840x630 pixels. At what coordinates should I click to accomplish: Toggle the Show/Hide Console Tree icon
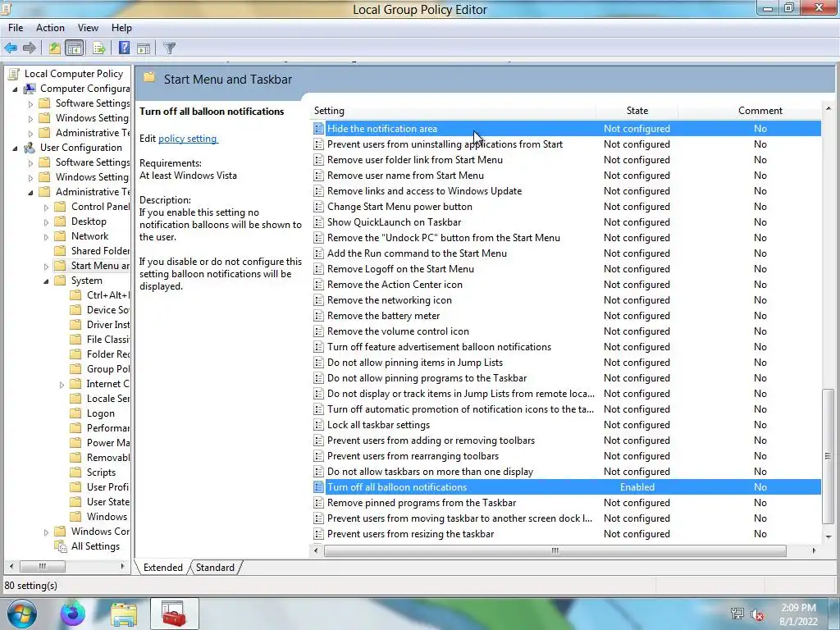click(75, 48)
